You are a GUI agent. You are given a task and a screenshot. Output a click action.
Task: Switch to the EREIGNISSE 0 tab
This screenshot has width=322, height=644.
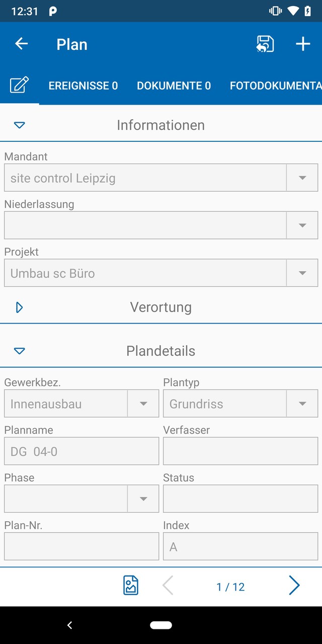(83, 86)
